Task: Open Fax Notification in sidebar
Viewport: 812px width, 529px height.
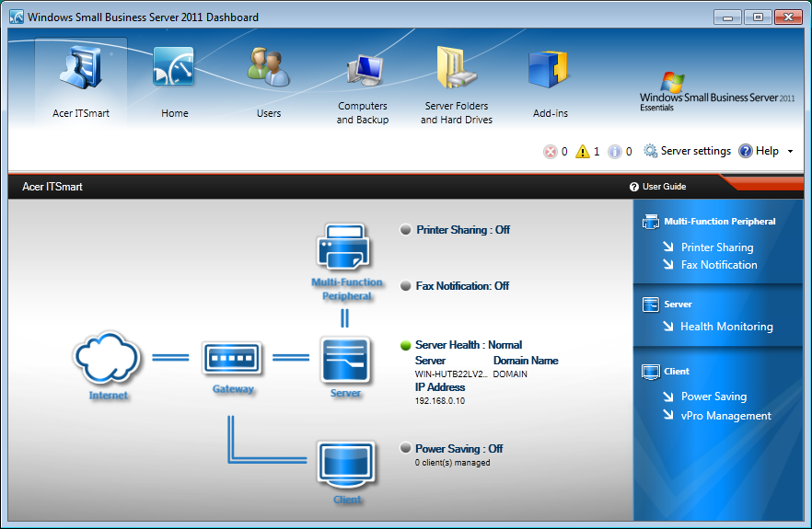Action: [x=719, y=265]
